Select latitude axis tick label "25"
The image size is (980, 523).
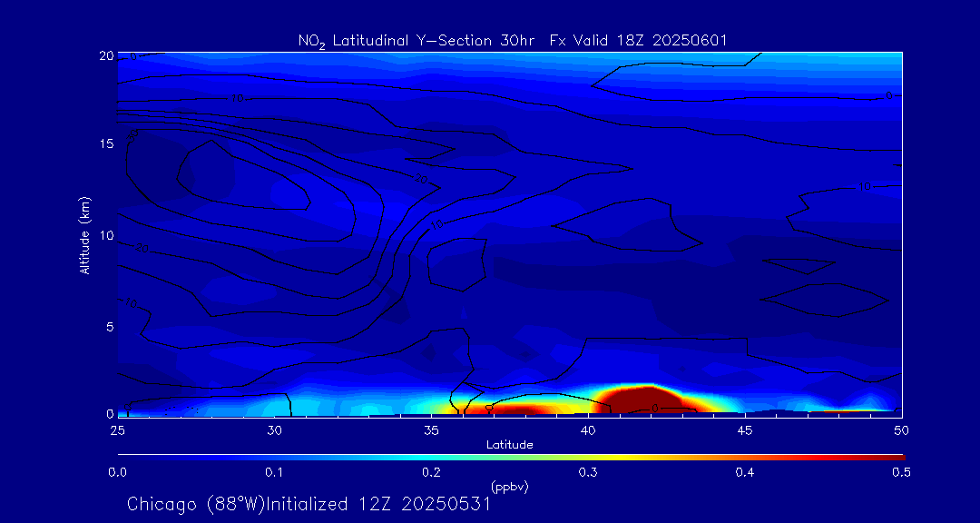click(x=117, y=430)
